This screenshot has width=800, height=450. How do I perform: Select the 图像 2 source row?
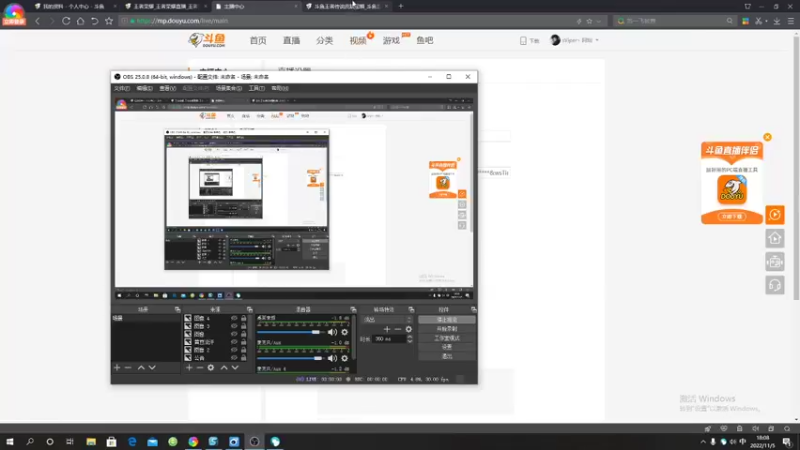click(x=216, y=350)
